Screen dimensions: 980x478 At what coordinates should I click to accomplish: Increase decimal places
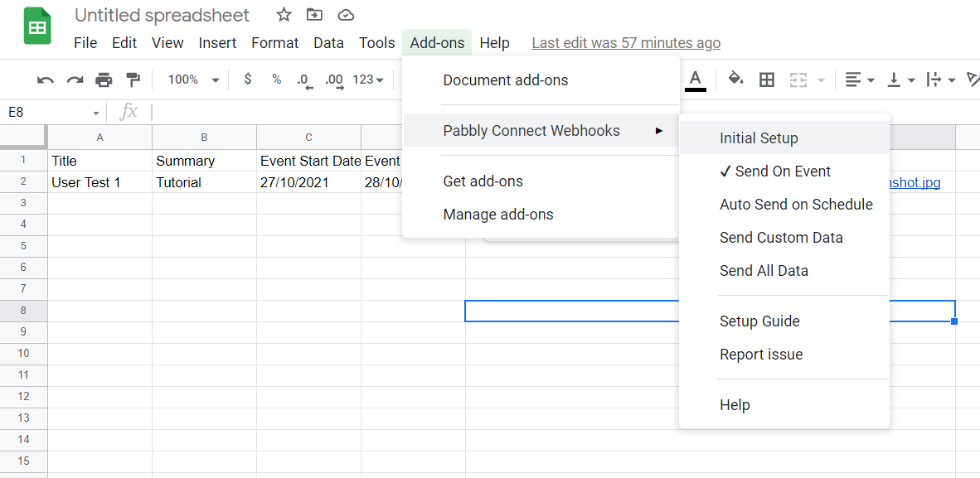[x=334, y=80]
